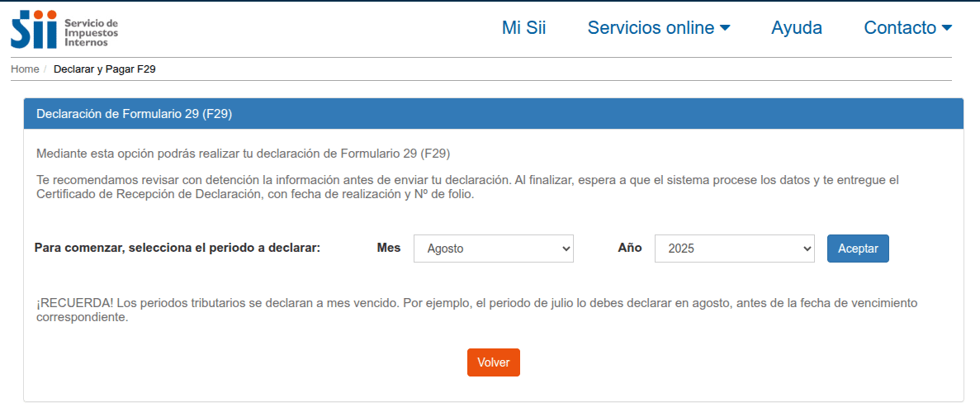Click the 'Servicio de Impuestos Internos' logo text

pos(91,31)
